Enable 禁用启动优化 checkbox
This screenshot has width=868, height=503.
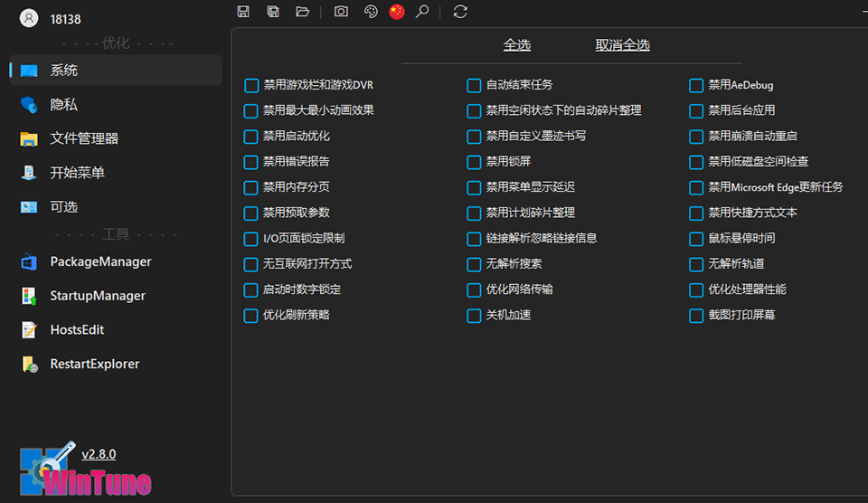(250, 137)
